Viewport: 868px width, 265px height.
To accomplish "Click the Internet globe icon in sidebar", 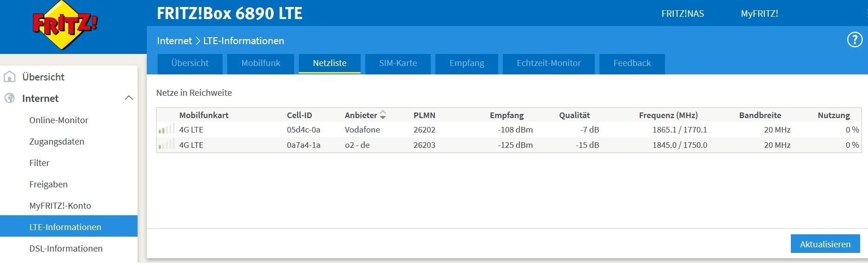I will click(10, 98).
